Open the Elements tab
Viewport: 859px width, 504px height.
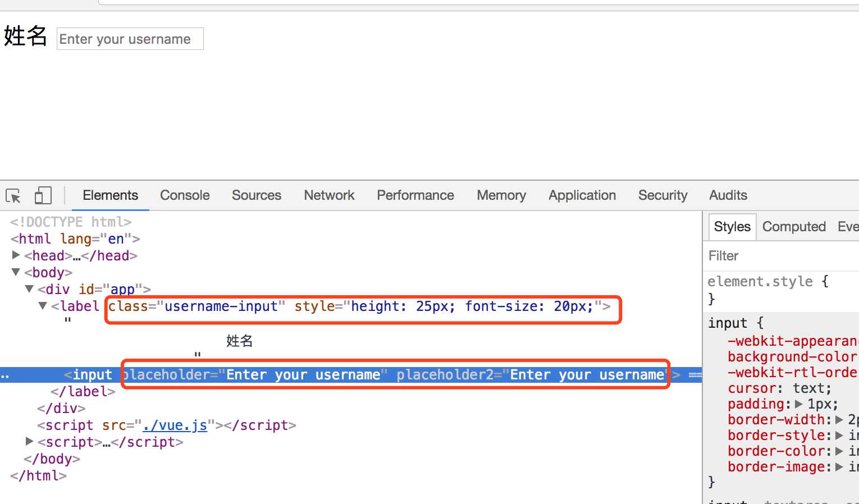[110, 195]
